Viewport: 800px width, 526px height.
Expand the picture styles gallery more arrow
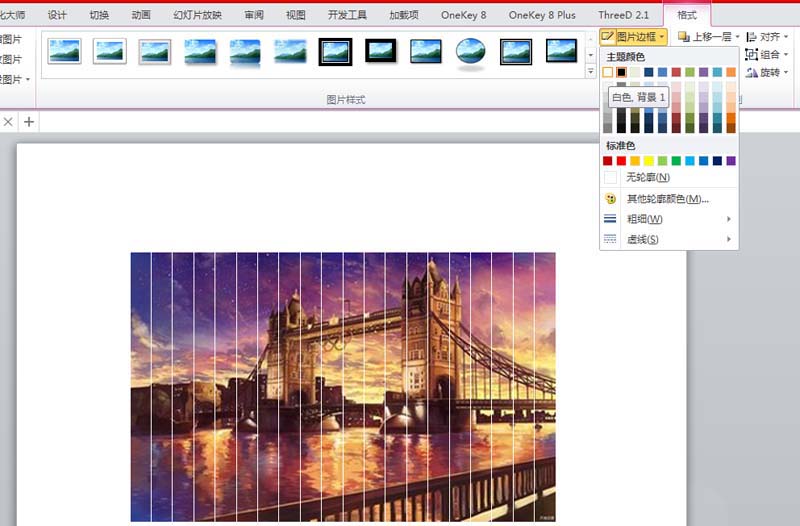[x=590, y=72]
